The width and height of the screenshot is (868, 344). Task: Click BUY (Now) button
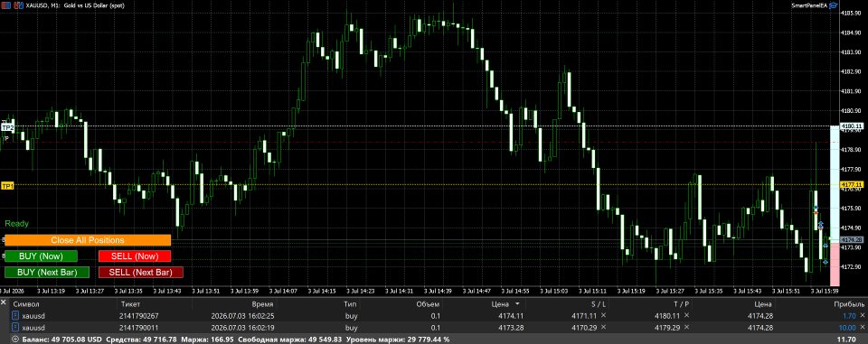point(41,256)
